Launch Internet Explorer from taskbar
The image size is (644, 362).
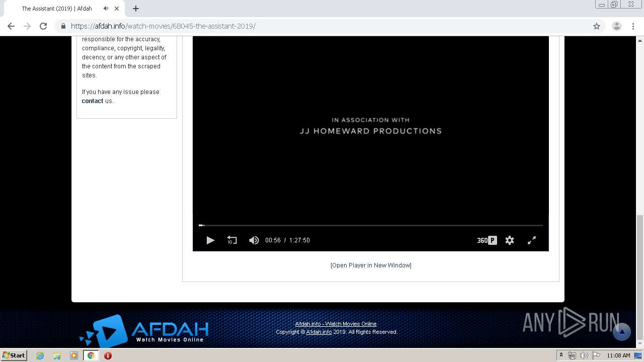click(40, 355)
